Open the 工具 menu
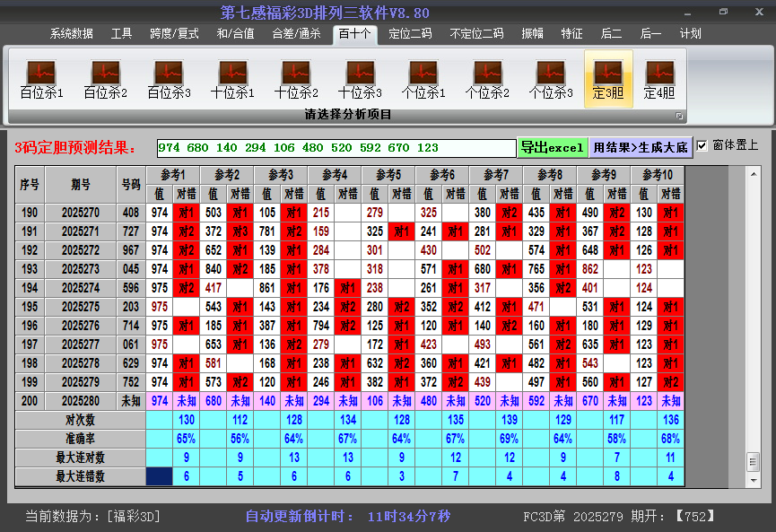 (121, 33)
